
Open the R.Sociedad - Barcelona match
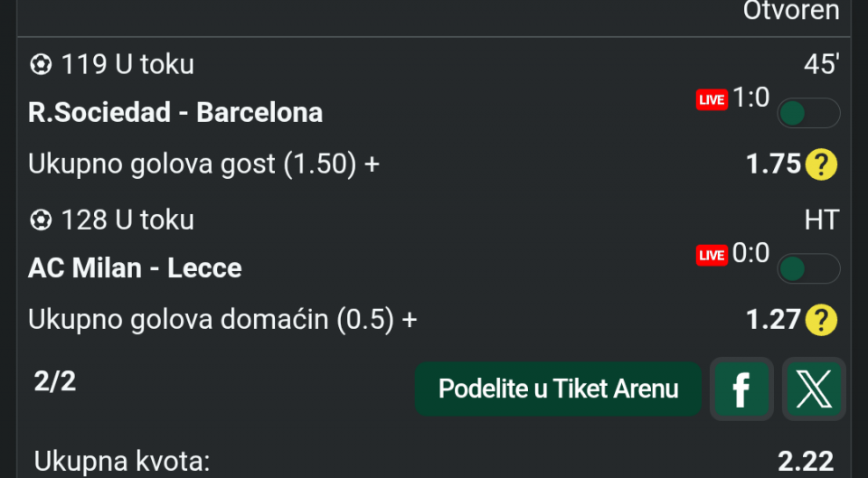click(x=175, y=113)
